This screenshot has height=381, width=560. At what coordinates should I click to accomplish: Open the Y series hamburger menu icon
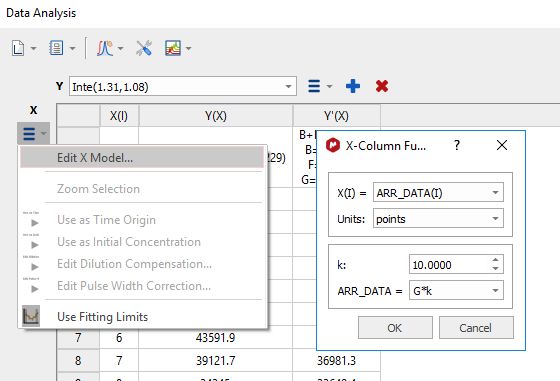pyautogui.click(x=314, y=86)
